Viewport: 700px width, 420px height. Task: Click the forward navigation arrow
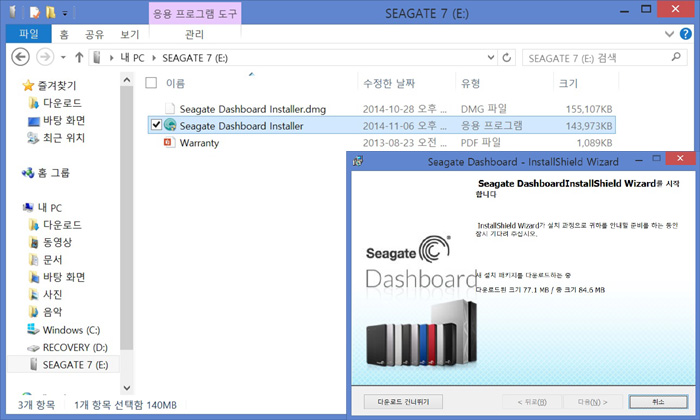45,57
